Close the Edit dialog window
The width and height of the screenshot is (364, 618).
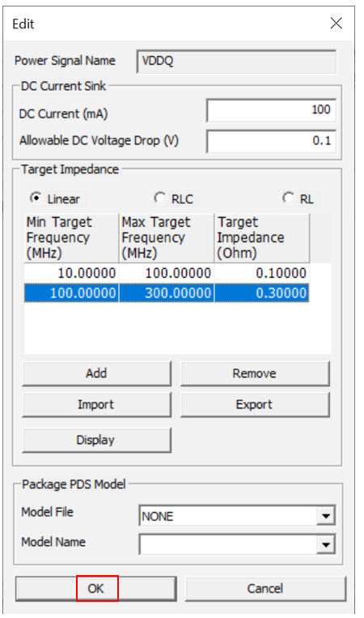tap(336, 23)
